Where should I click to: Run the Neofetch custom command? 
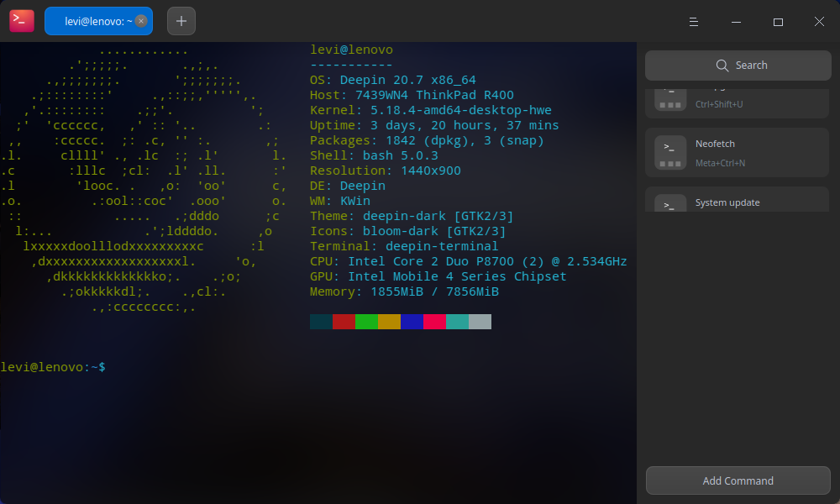738,153
